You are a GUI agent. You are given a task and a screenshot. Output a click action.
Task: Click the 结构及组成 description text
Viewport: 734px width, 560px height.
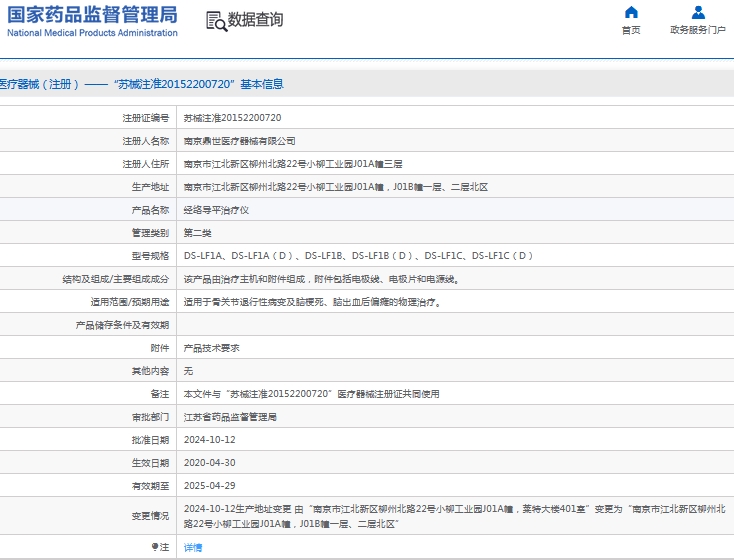tap(321, 279)
